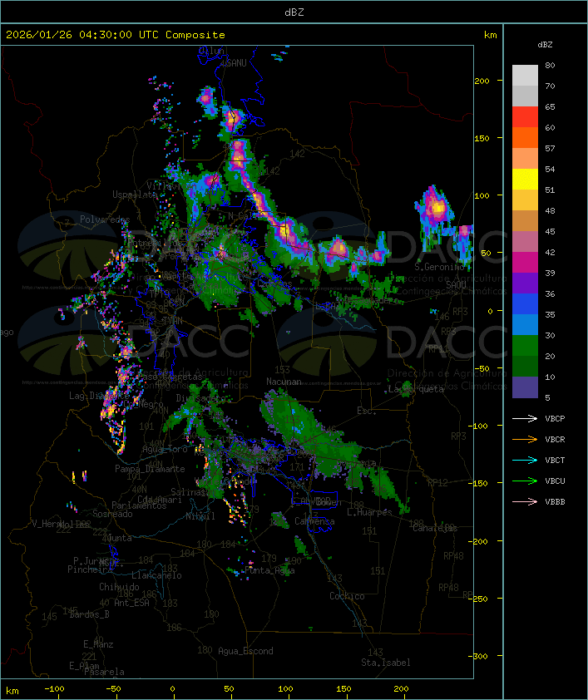Click the UTC Composite timestamp text
Viewport: 588px width, 700px height.
click(x=116, y=35)
